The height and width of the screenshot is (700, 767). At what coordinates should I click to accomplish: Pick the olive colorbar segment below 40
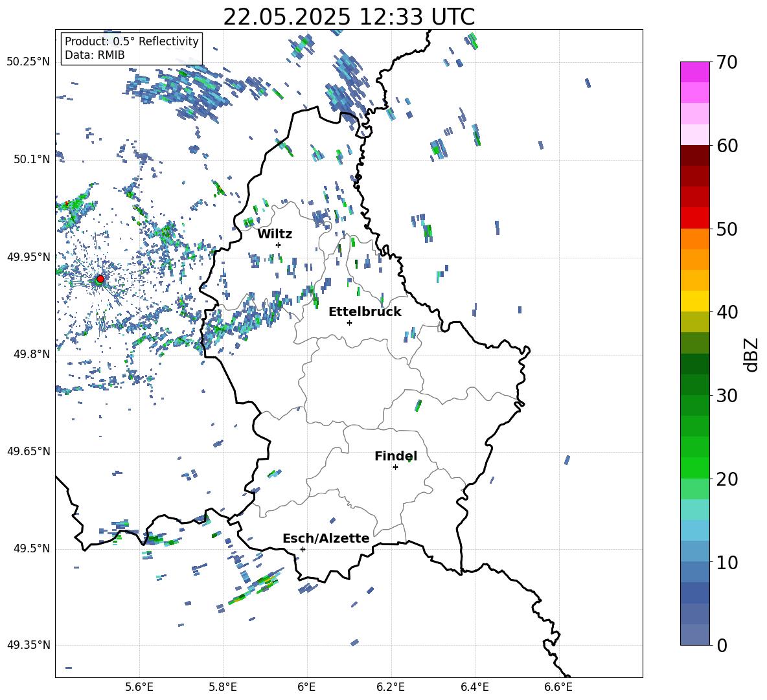coord(695,322)
